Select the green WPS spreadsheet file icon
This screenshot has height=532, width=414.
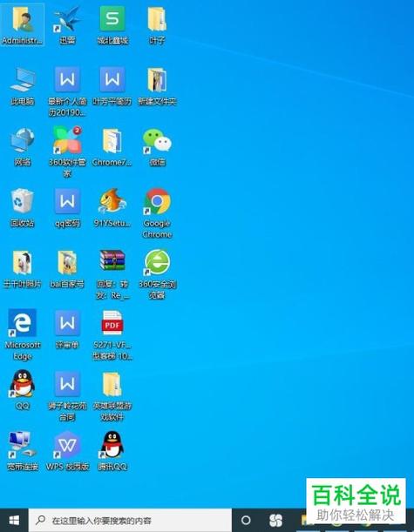(112, 19)
